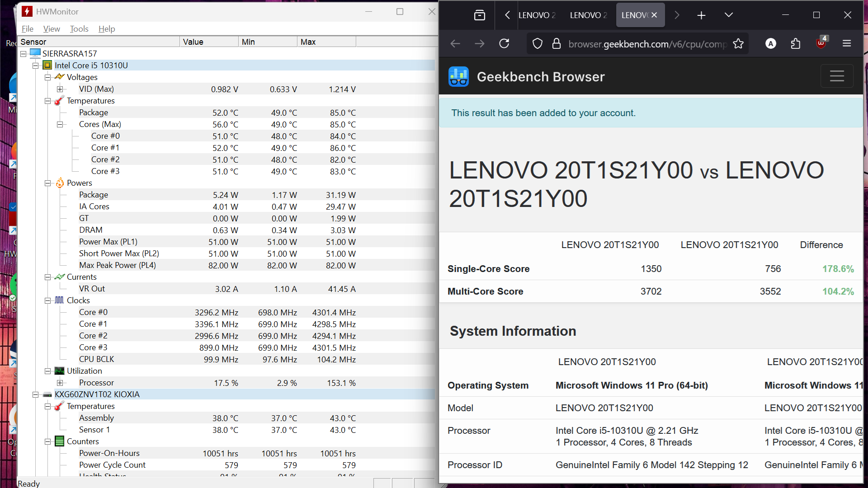
Task: Click the Powers section icon
Action: click(x=59, y=183)
